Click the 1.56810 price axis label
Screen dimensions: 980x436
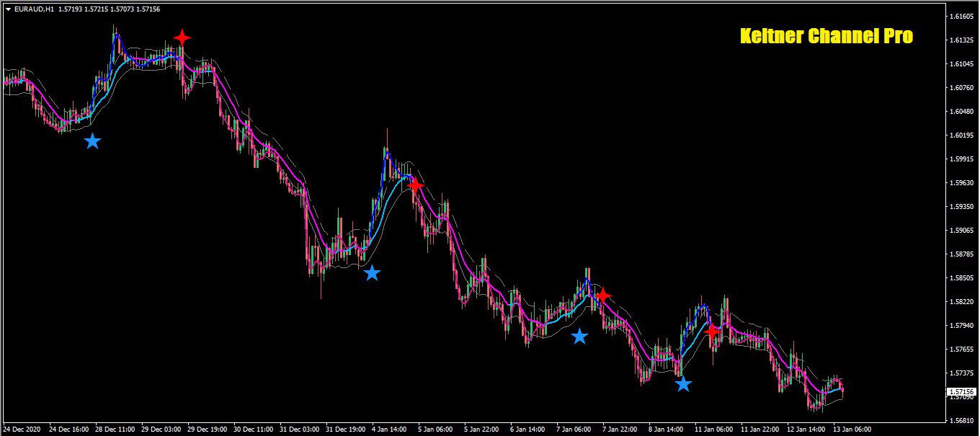(962, 421)
